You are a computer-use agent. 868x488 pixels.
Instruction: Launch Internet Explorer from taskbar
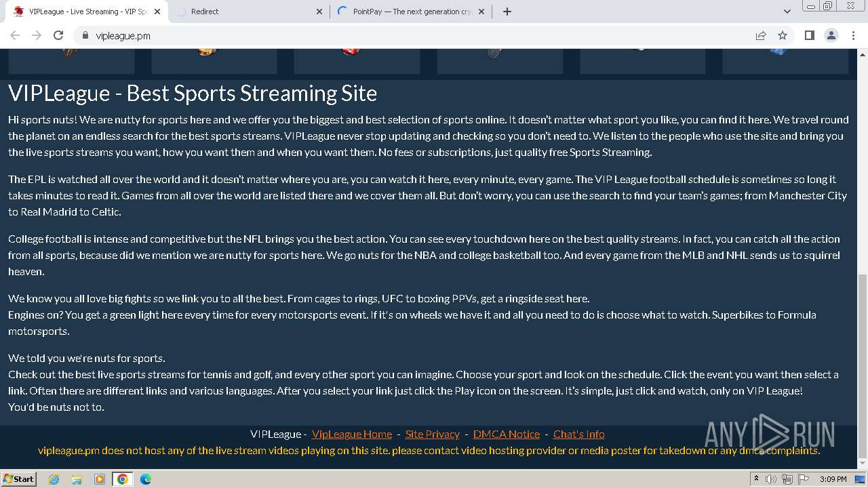pos(54,479)
